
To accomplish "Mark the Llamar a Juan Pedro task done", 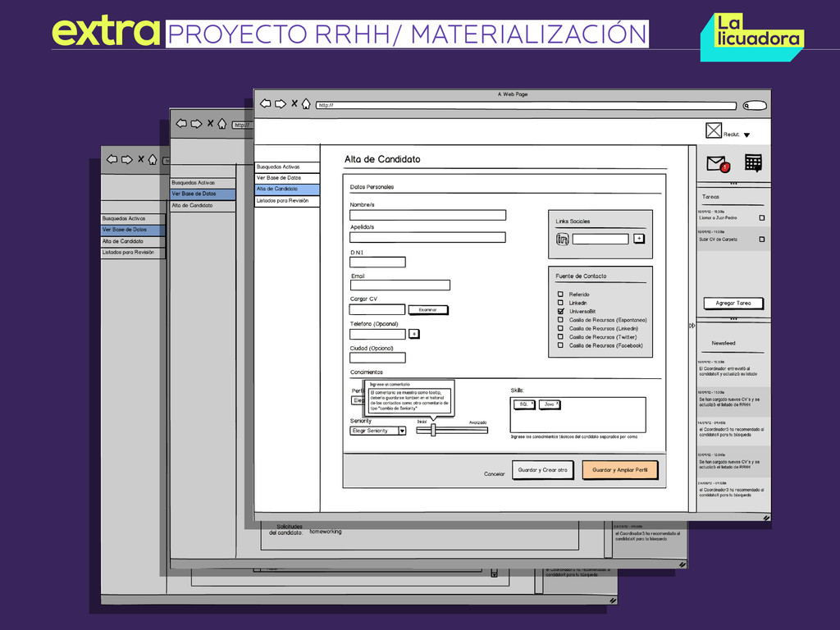I will pos(762,218).
